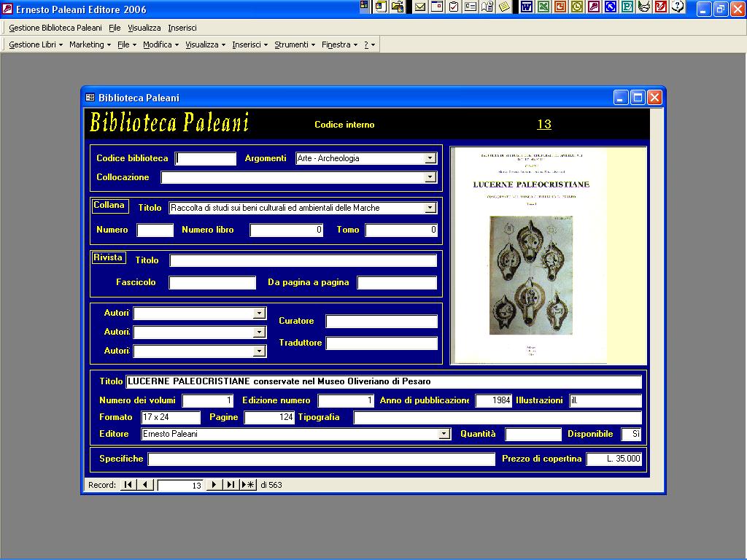Open the Gestione Libri menu
The height and width of the screenshot is (560, 747).
pyautogui.click(x=36, y=44)
